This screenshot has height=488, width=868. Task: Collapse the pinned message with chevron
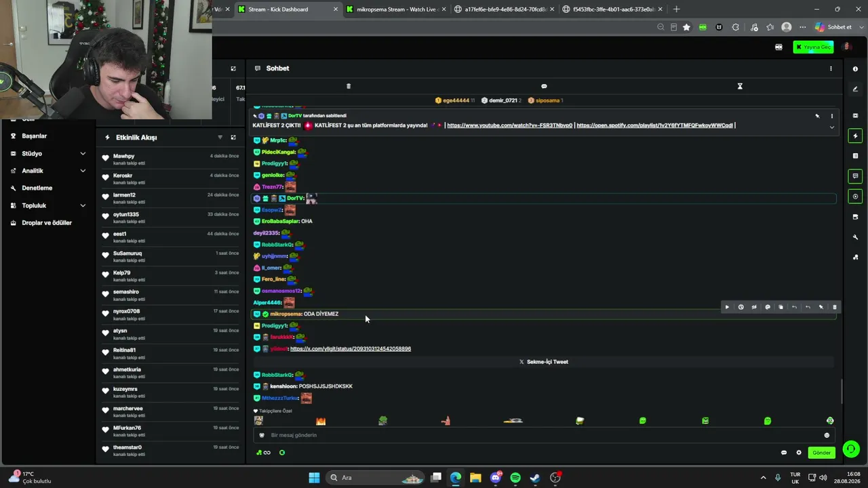832,127
